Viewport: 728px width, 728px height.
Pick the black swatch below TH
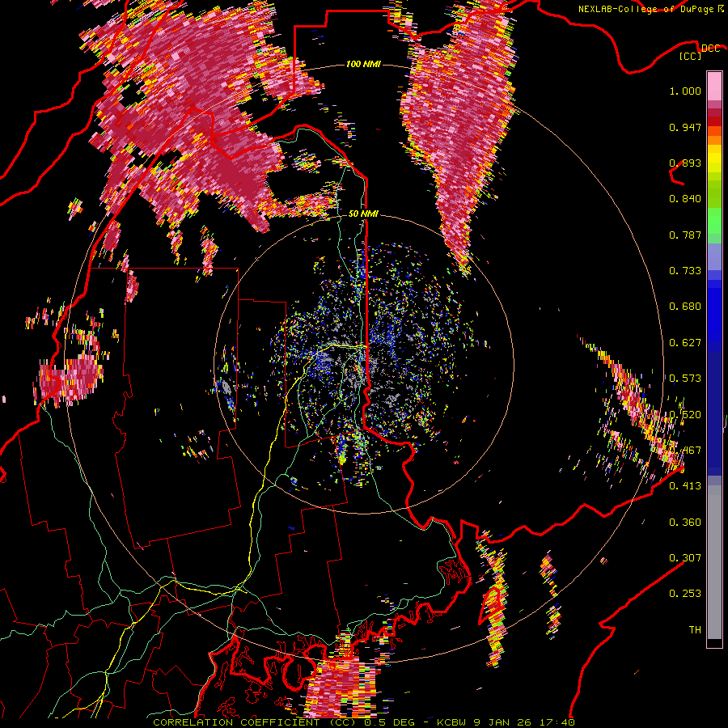pos(714,643)
